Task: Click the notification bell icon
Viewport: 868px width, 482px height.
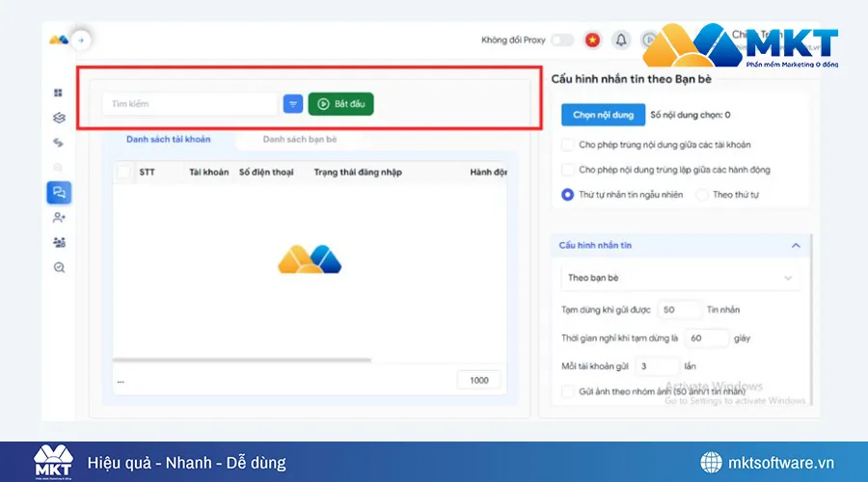Action: click(x=621, y=40)
